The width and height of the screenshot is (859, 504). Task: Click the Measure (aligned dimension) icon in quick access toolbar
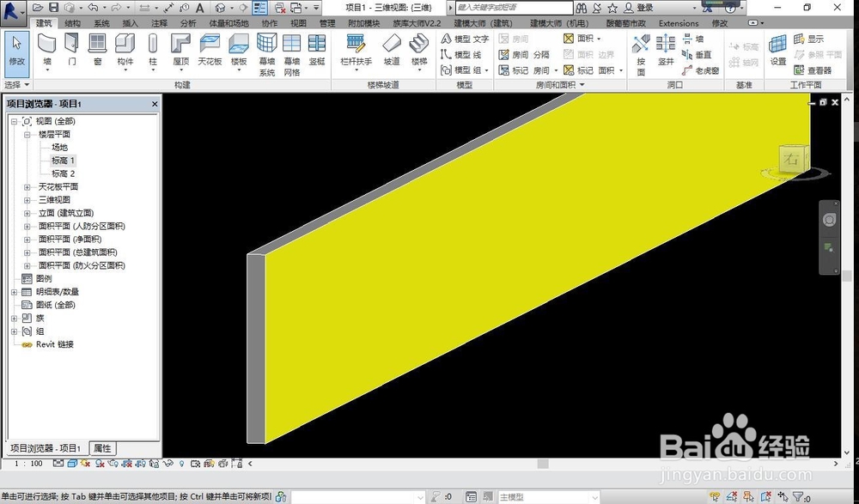(x=168, y=8)
